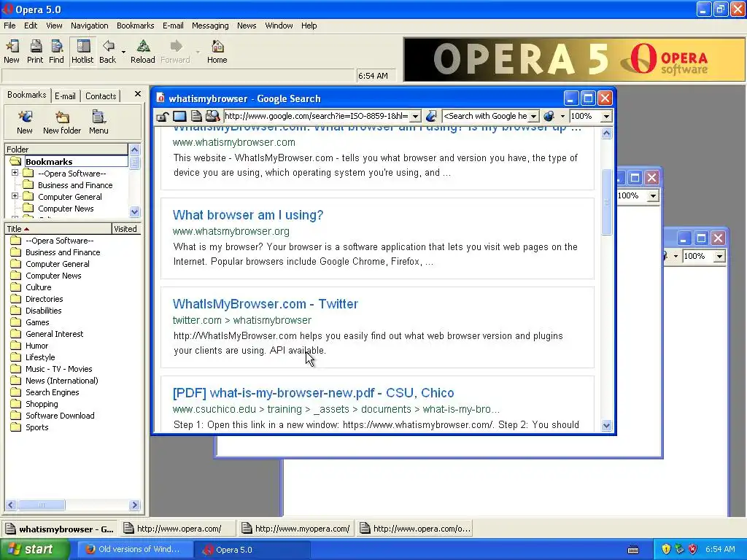The width and height of the screenshot is (747, 560).
Task: Click the address URL field
Action: coord(317,116)
